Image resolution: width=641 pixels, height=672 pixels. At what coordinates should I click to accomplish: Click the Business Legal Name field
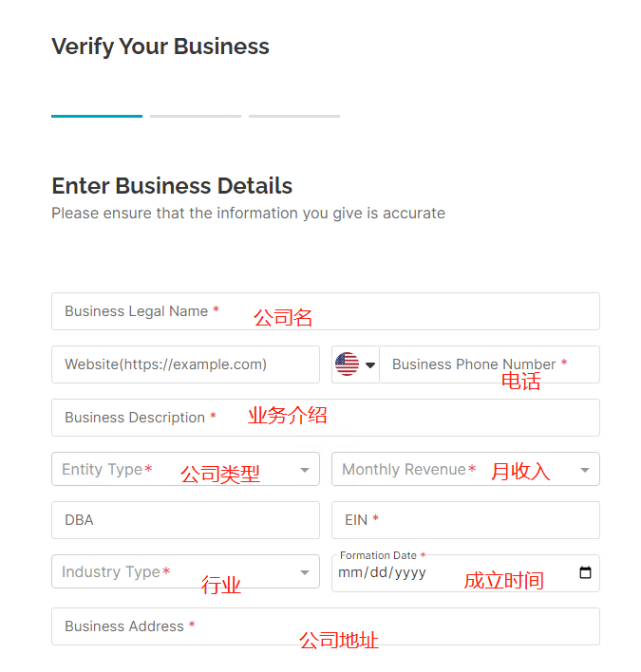326,311
